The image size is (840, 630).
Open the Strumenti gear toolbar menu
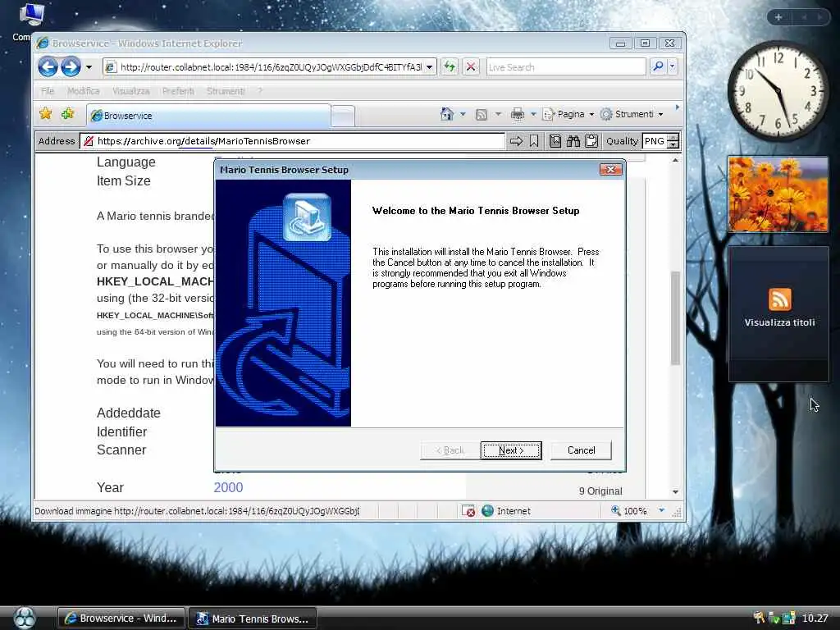click(632, 114)
